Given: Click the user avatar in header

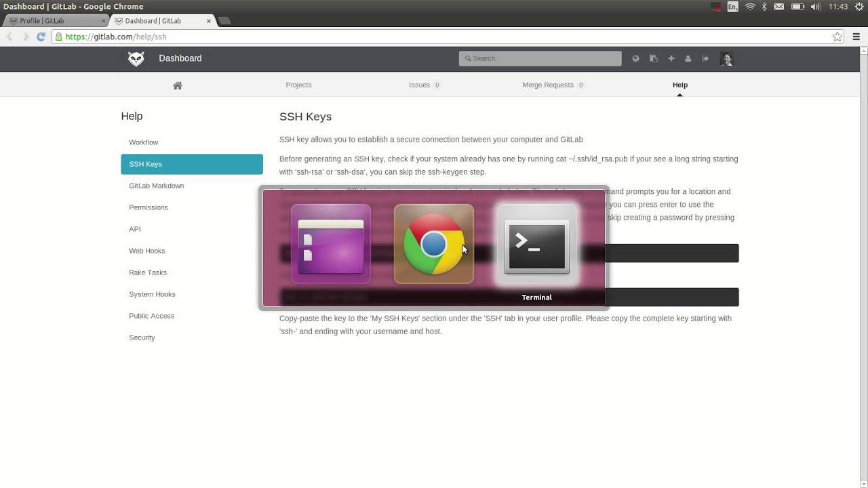Looking at the screenshot, I should [x=726, y=59].
